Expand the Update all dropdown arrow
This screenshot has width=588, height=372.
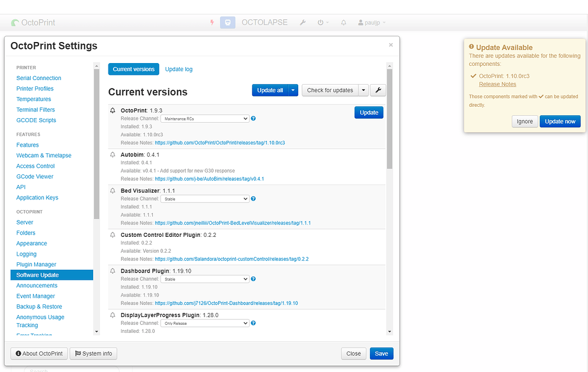[293, 90]
